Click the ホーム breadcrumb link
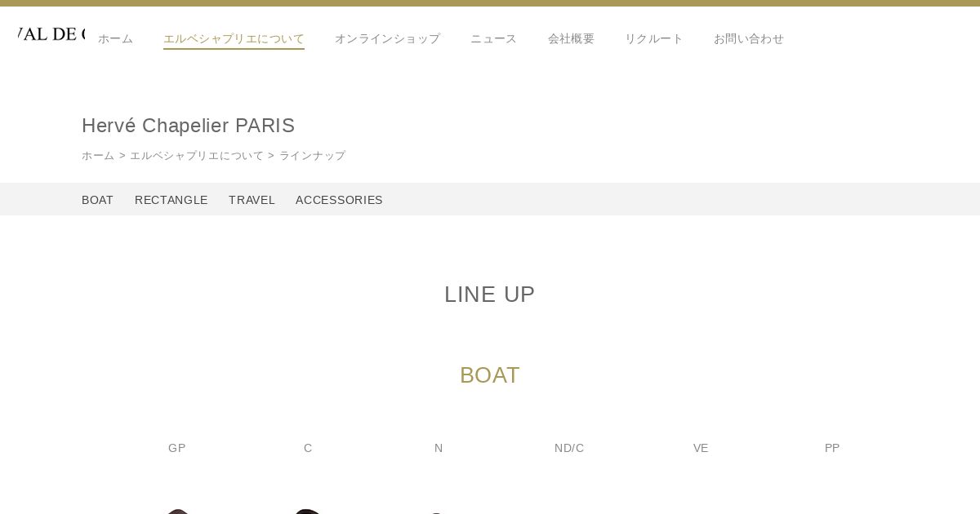980x514 pixels. click(98, 155)
